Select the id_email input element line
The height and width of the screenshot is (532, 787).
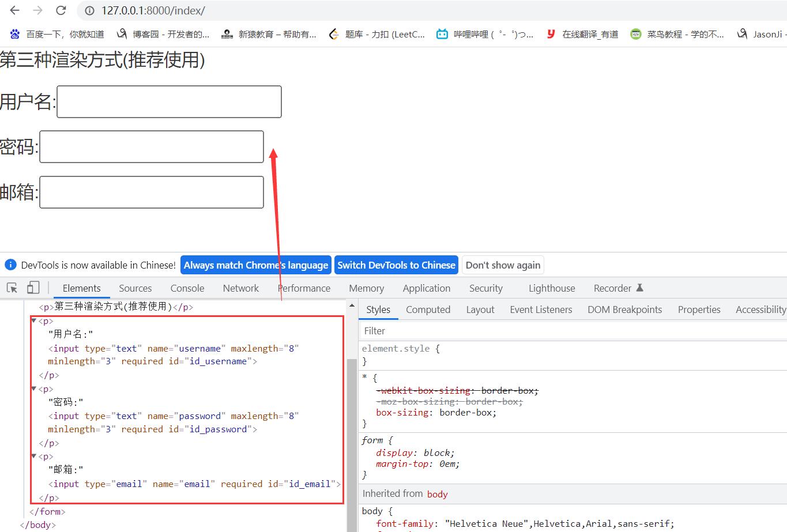pos(194,484)
